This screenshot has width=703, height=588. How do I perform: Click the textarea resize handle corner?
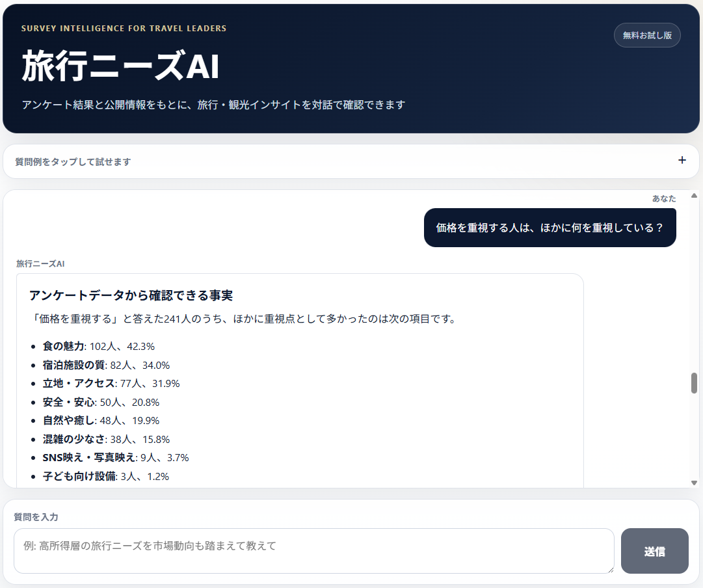610,570
